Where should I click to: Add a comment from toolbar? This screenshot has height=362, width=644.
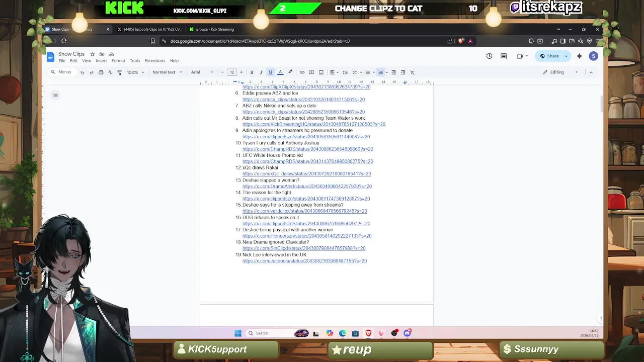(x=311, y=72)
